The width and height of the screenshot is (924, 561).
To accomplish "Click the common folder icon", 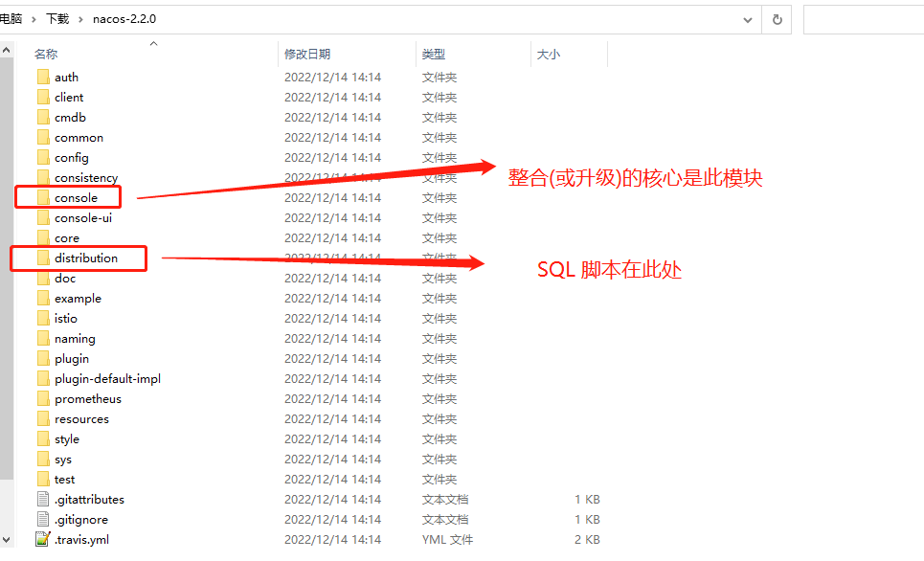I will pos(43,137).
